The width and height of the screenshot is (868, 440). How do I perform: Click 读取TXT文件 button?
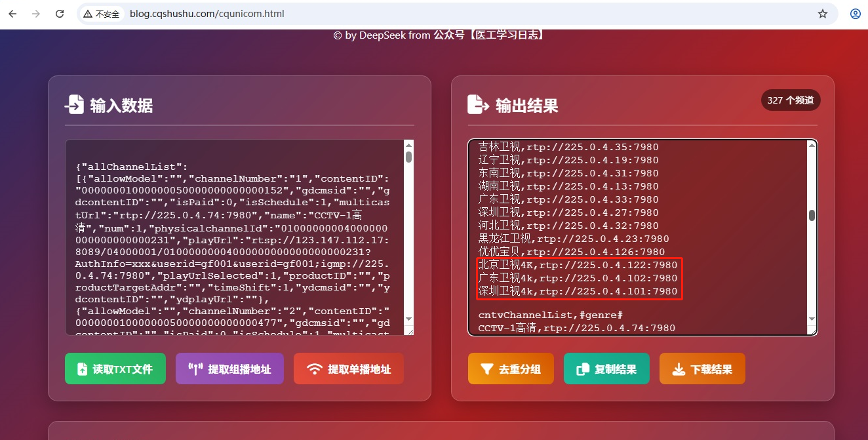[x=115, y=369]
